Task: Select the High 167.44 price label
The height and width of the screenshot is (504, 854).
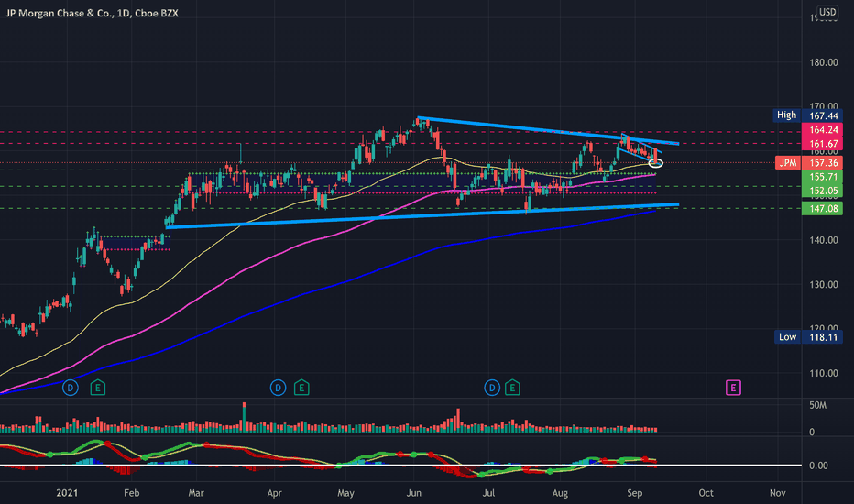Action: click(807, 115)
